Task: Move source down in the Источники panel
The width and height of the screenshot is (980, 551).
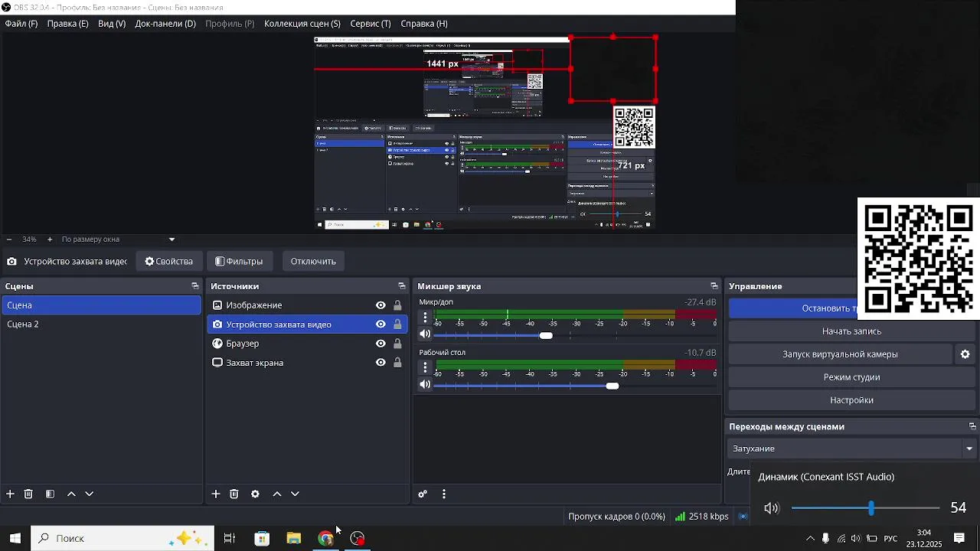Action: tap(295, 494)
